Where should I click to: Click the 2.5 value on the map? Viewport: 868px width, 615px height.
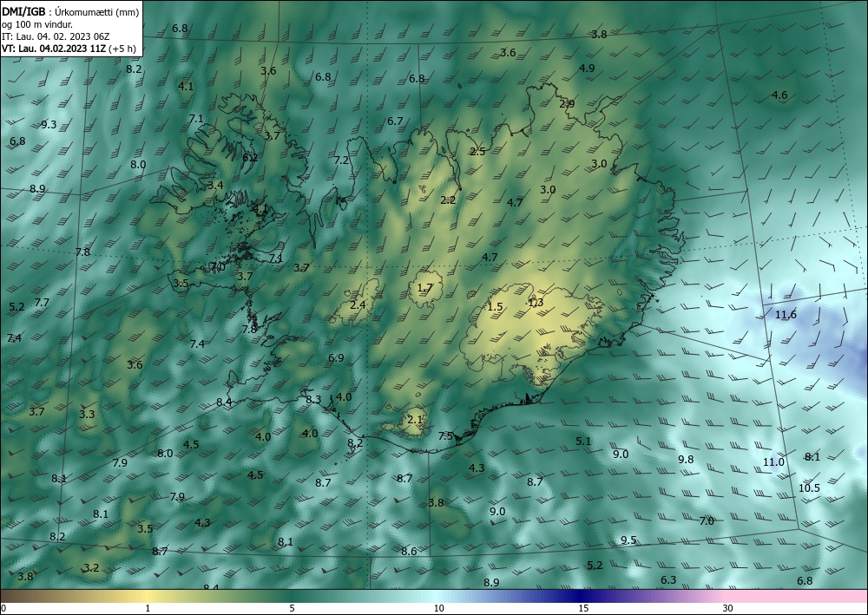point(477,152)
